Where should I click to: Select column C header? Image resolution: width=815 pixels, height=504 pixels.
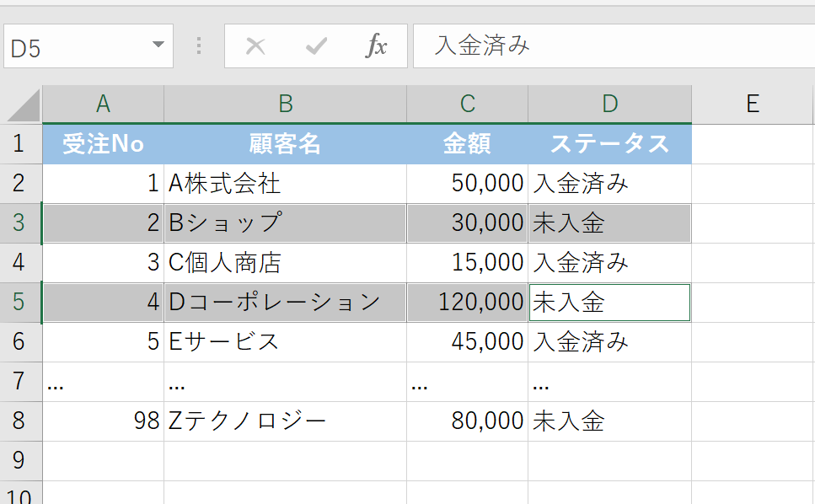point(467,104)
